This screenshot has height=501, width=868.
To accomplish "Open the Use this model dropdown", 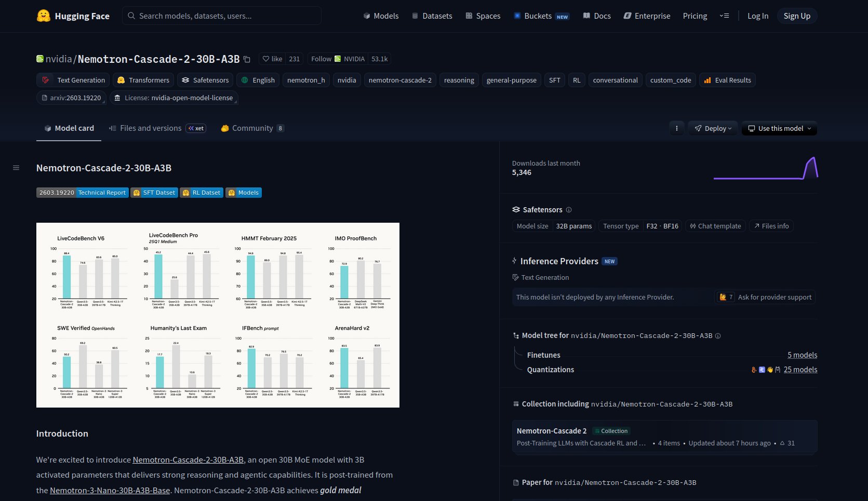I will point(779,128).
